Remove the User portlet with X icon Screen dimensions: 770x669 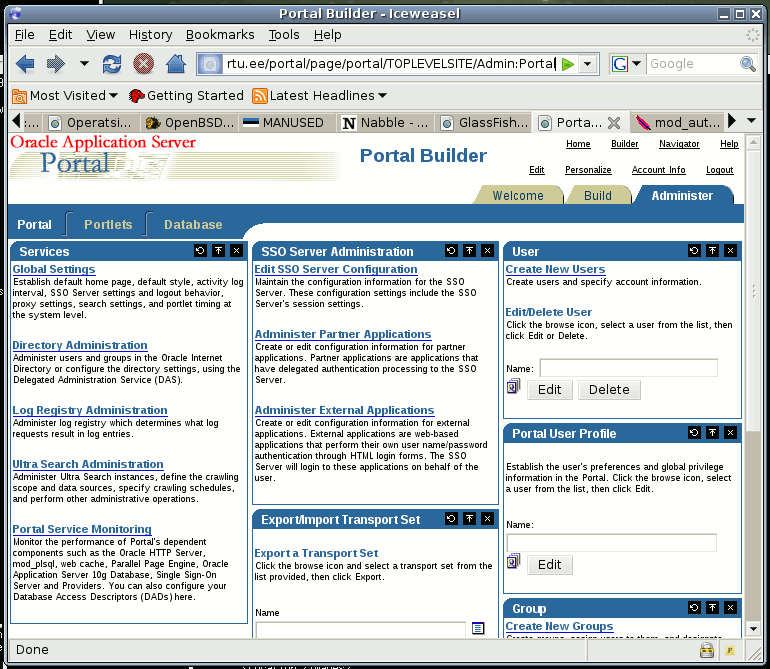pos(731,251)
